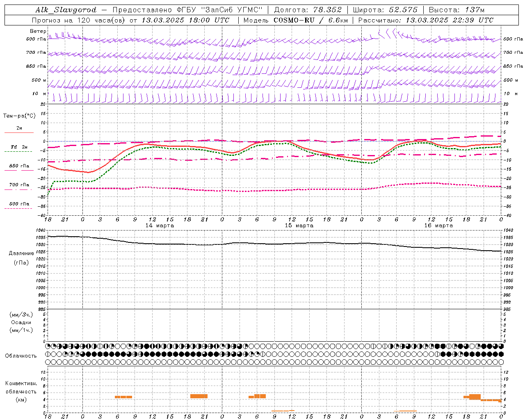Click the Высота: 137м header field

pos(457,10)
